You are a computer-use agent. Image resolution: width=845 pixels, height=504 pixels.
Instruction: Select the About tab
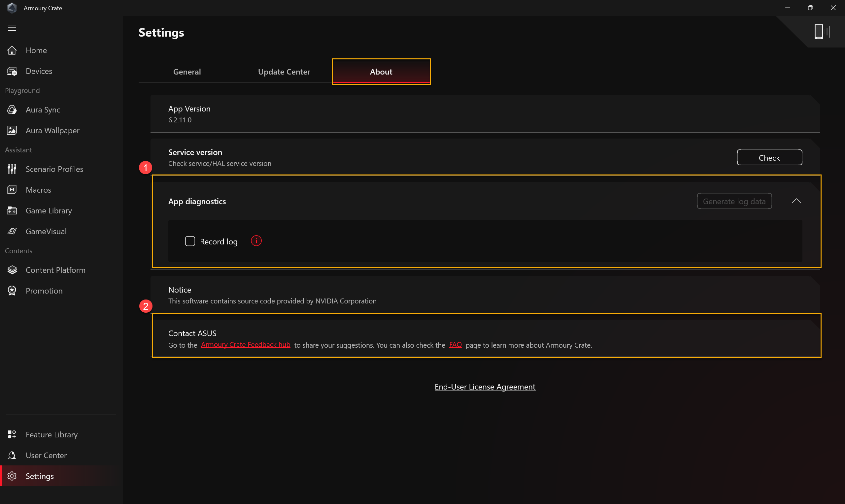coord(381,72)
